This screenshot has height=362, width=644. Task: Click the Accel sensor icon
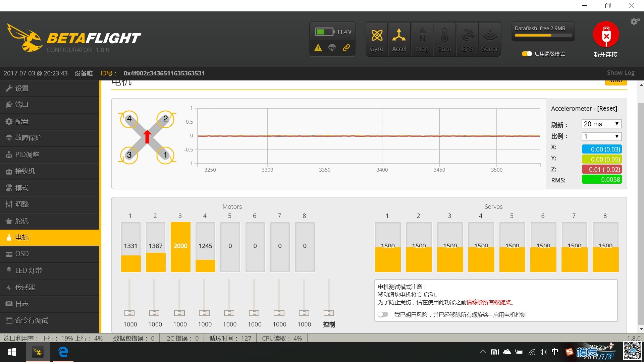(x=399, y=40)
